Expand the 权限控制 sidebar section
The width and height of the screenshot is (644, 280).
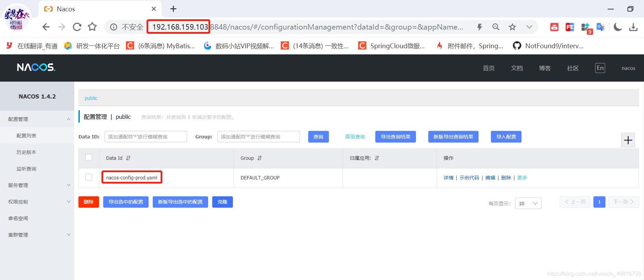(37, 202)
